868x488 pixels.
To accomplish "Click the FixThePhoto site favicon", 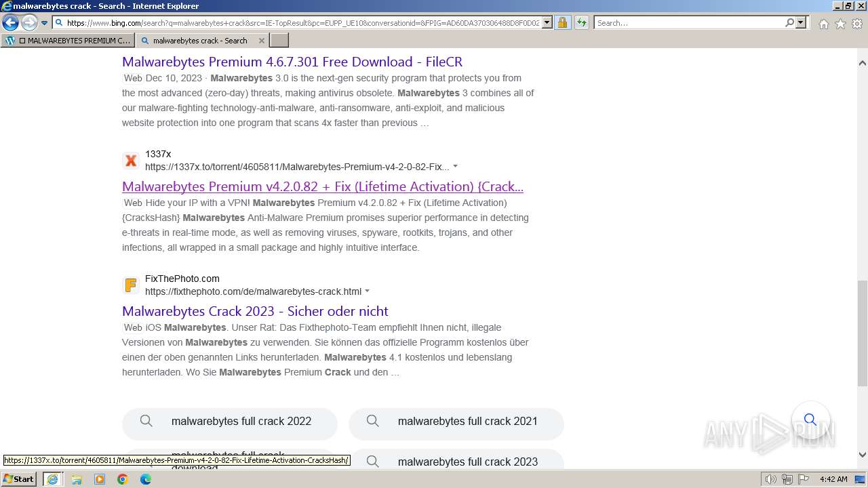I will (x=131, y=285).
